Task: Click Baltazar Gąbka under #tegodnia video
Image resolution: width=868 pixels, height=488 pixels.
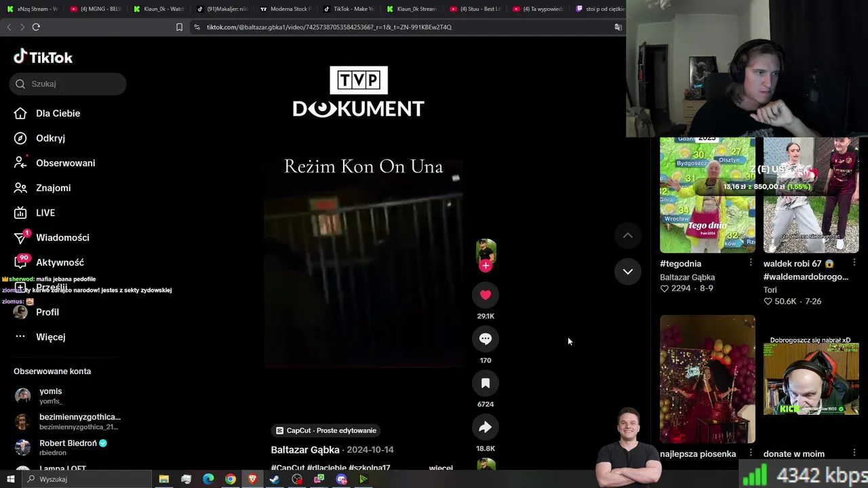Action: [x=687, y=277]
